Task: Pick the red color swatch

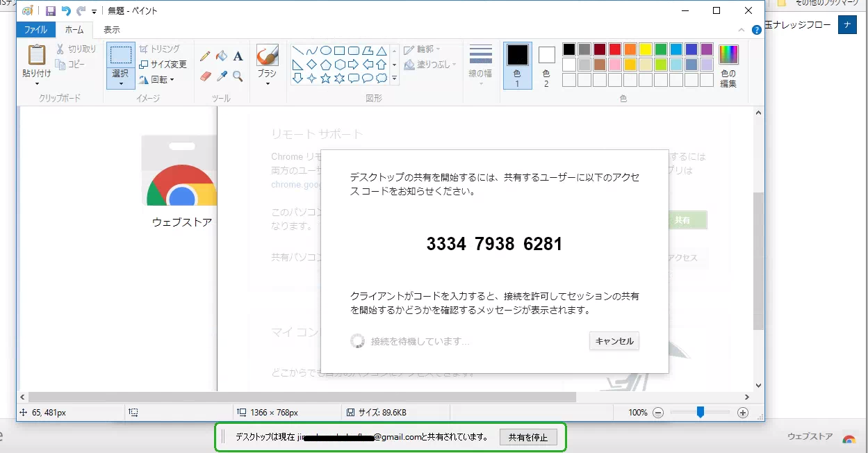Action: pos(615,49)
